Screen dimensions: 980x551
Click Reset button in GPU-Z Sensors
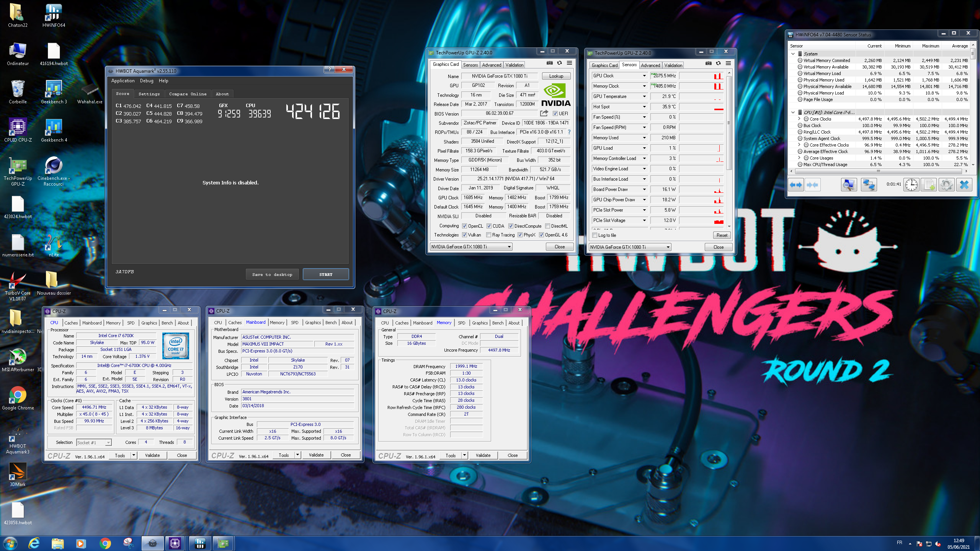tap(722, 235)
